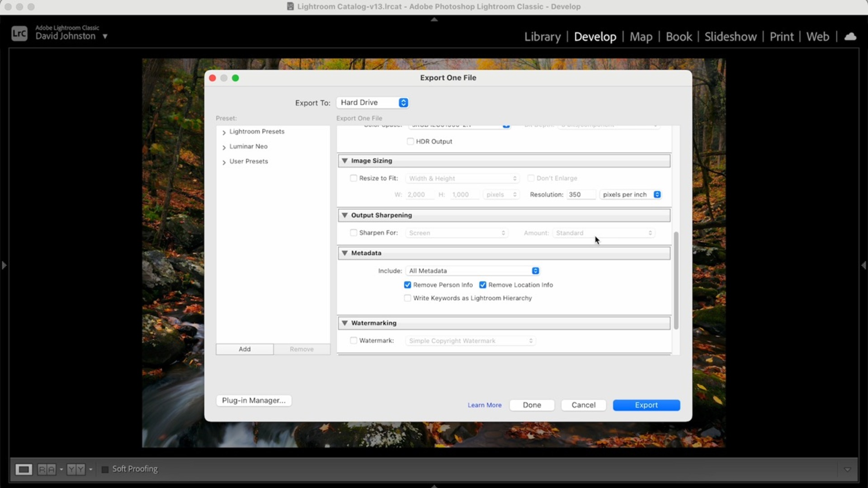Select the loupe view icon in bottom toolbar

coord(24,469)
